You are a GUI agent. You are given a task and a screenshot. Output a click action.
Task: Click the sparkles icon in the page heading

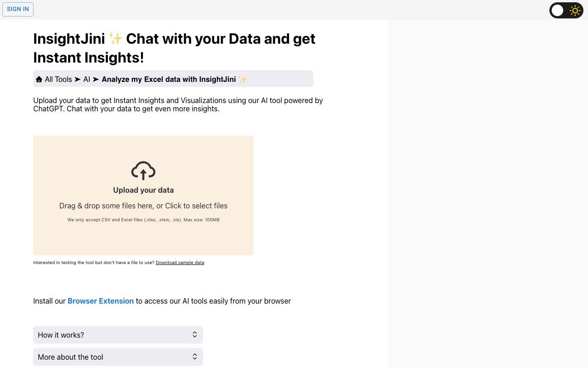115,38
